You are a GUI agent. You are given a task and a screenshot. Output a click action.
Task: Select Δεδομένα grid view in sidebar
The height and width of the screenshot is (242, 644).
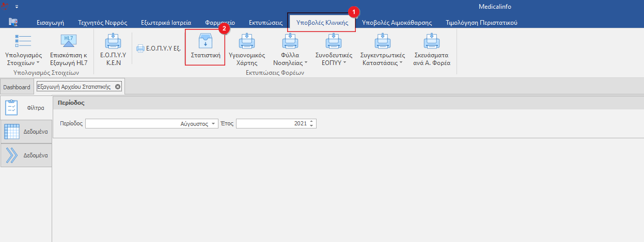26,132
